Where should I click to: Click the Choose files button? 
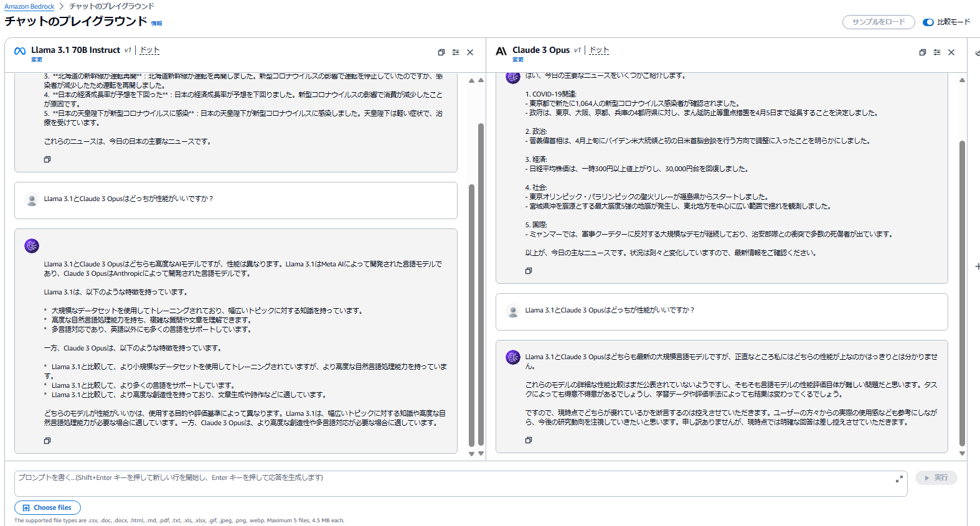coord(47,507)
